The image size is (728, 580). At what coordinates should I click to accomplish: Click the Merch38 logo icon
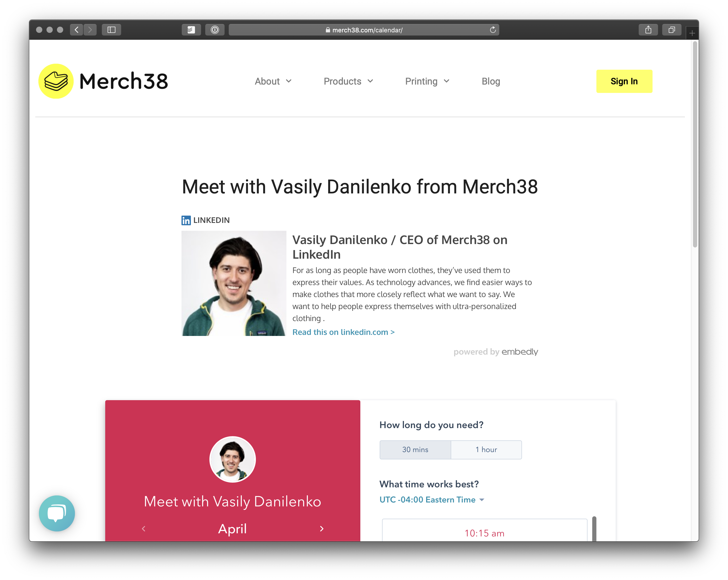[x=56, y=81]
